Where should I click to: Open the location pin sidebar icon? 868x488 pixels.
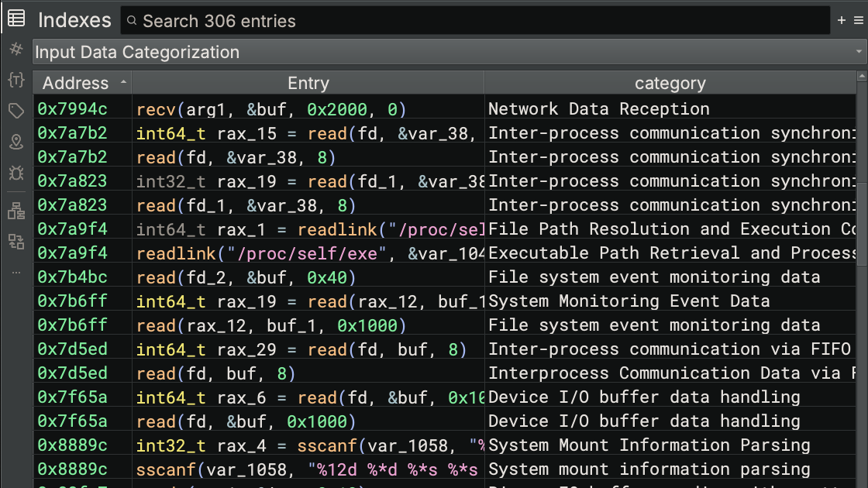16,142
